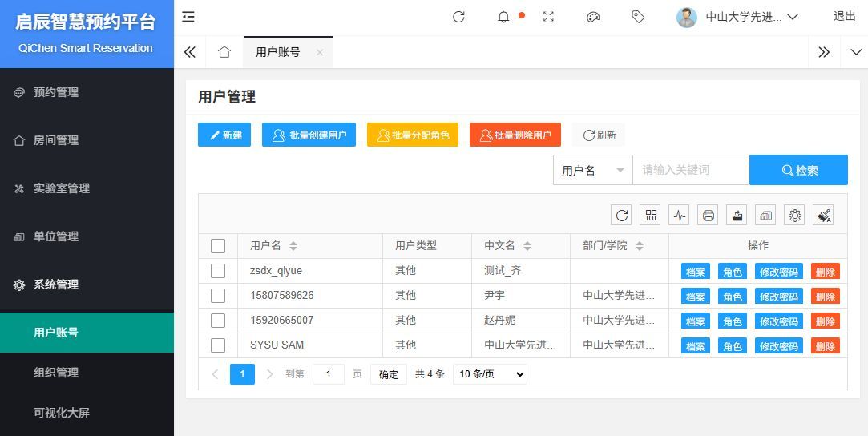Open the 用户名 search field dropdown
This screenshot has height=436, width=868.
[592, 170]
